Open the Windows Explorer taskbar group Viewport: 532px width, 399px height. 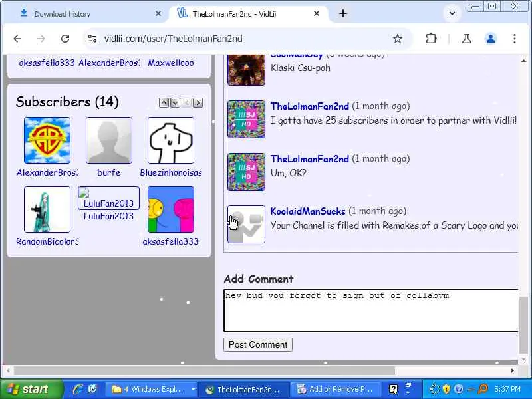click(151, 389)
